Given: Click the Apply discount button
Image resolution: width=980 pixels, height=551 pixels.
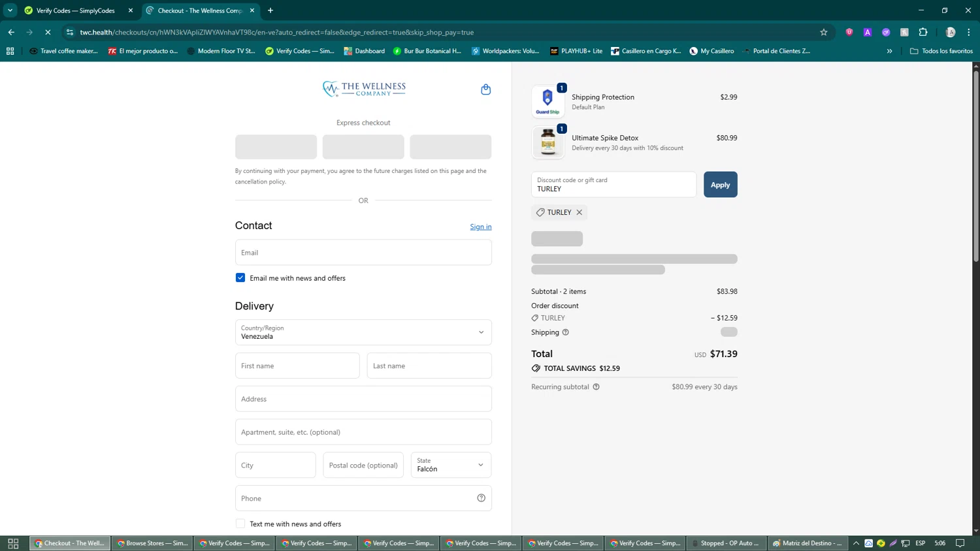Looking at the screenshot, I should pos(720,185).
